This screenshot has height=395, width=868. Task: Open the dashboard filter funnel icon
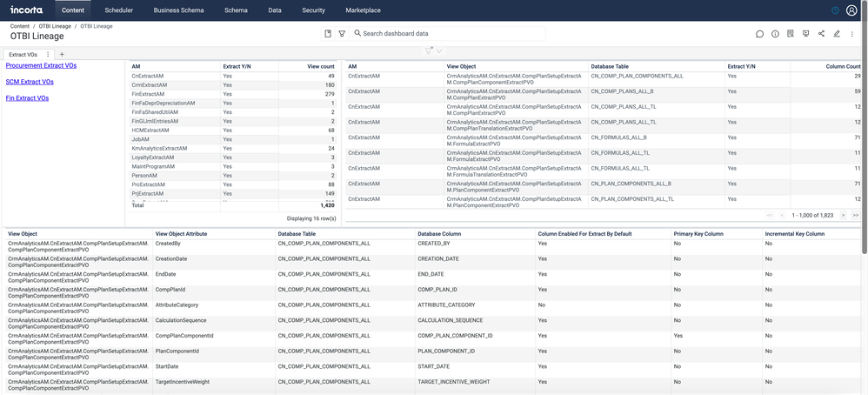click(x=342, y=34)
